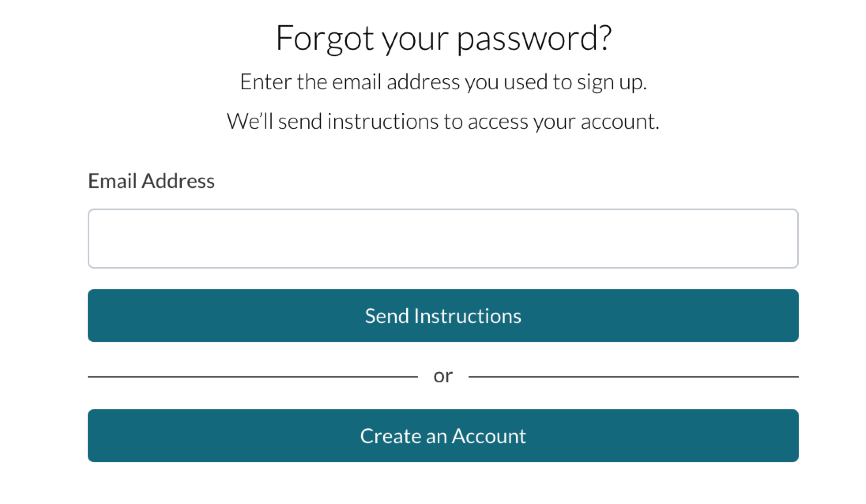Click the word "Forgot" in the title

[325, 38]
